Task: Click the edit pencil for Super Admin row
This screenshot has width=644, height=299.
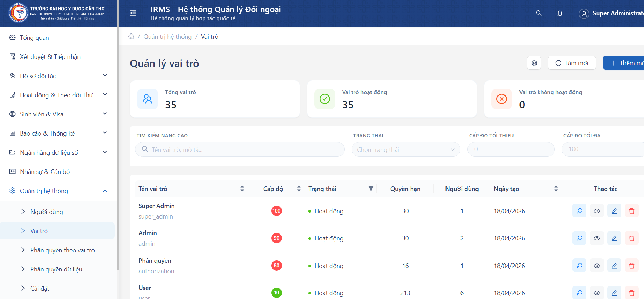Action: (614, 211)
